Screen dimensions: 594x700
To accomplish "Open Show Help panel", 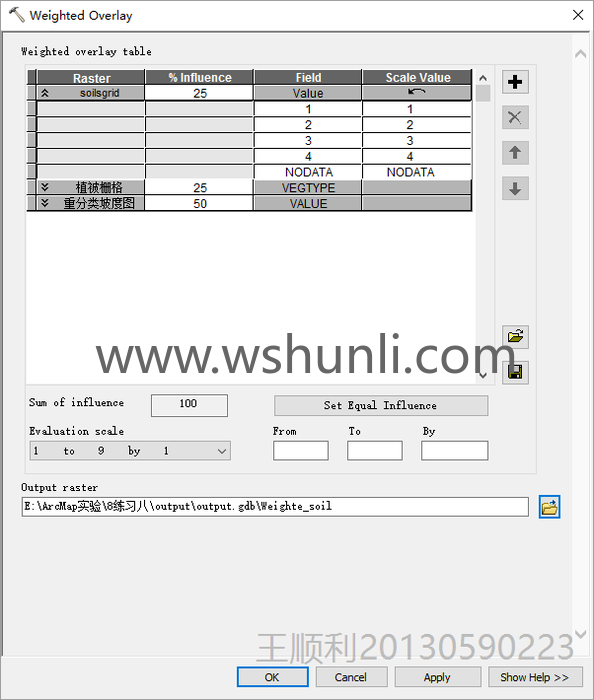I will coord(535,677).
